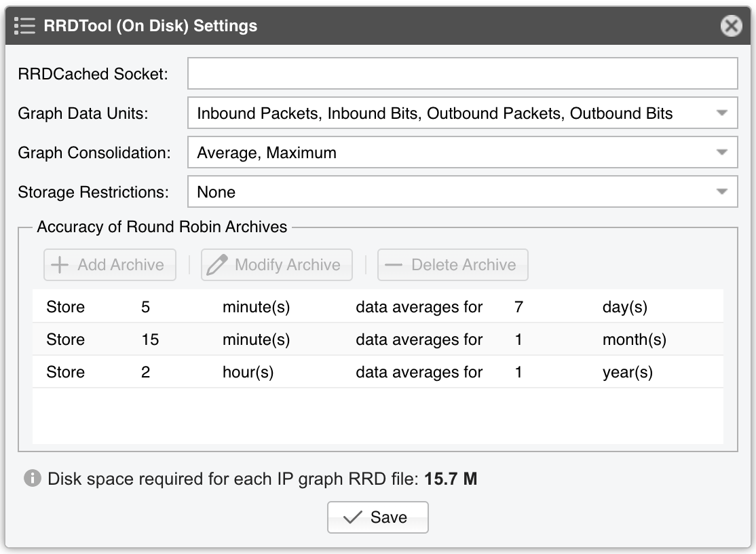Click the 'year(s)' cell
Viewport: 756px width, 554px height.
[628, 372]
